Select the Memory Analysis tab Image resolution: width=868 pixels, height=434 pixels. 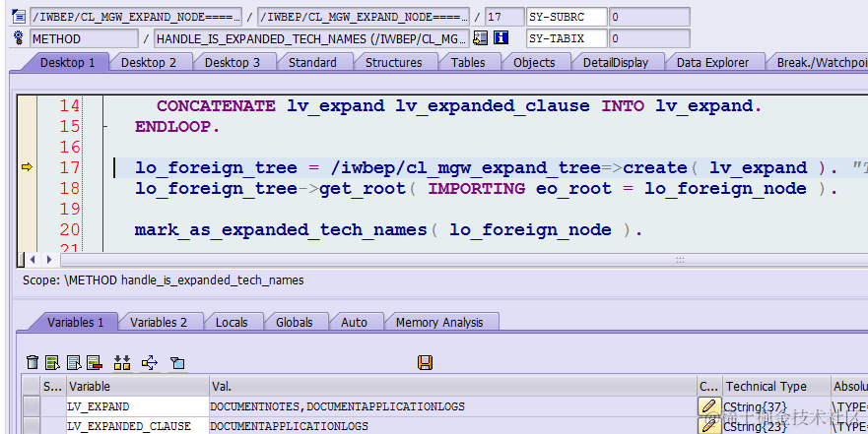tap(439, 323)
